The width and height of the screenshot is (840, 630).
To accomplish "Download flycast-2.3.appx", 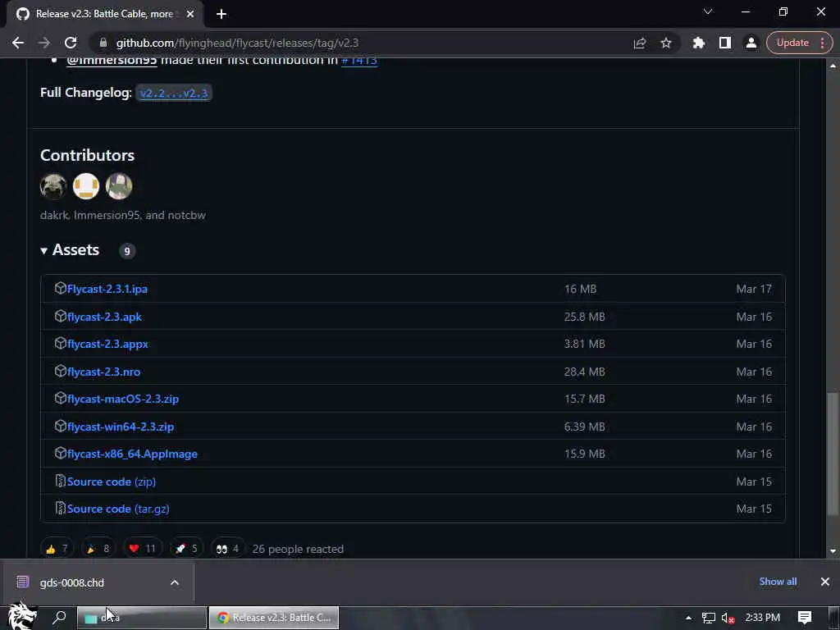I will pos(107,344).
